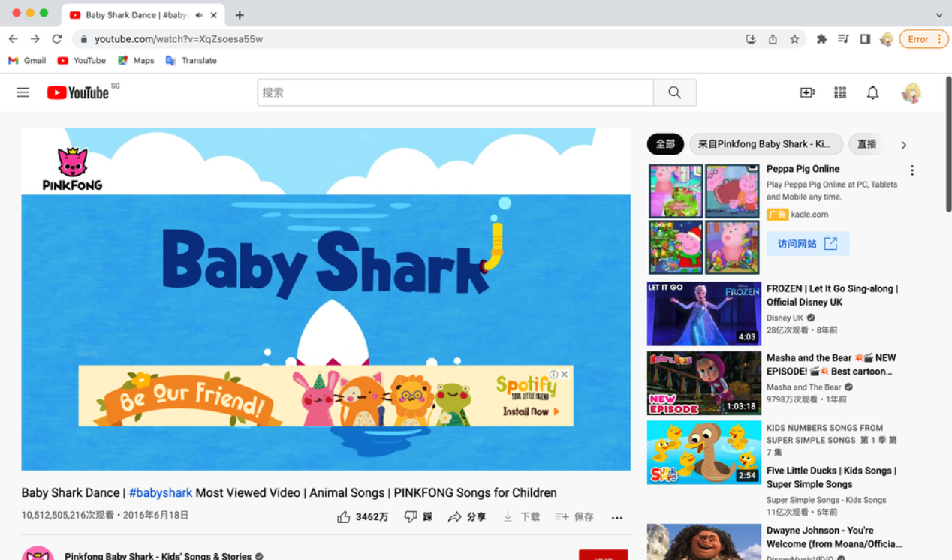
Task: Close the Baby Shark Dance tab
Action: [214, 15]
